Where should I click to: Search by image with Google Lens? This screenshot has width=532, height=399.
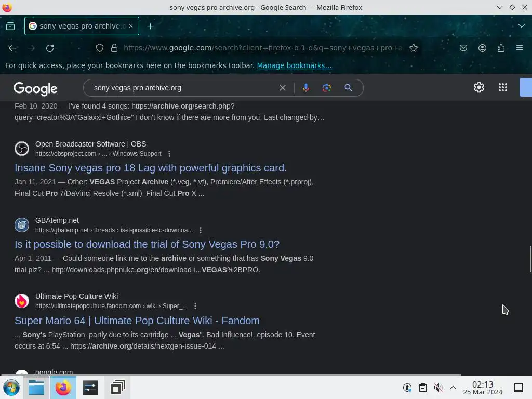pyautogui.click(x=326, y=88)
